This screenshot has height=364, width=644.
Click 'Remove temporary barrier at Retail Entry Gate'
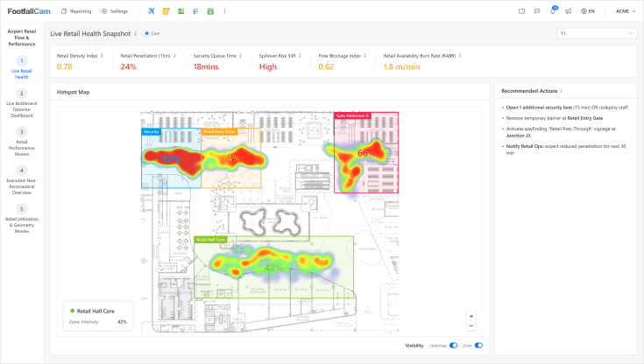[555, 118]
